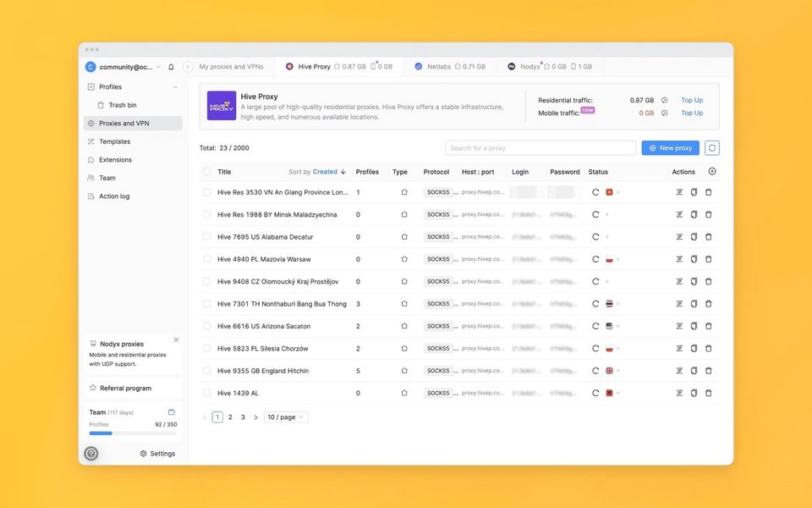Click the New proxy button
The height and width of the screenshot is (508, 812).
point(670,147)
